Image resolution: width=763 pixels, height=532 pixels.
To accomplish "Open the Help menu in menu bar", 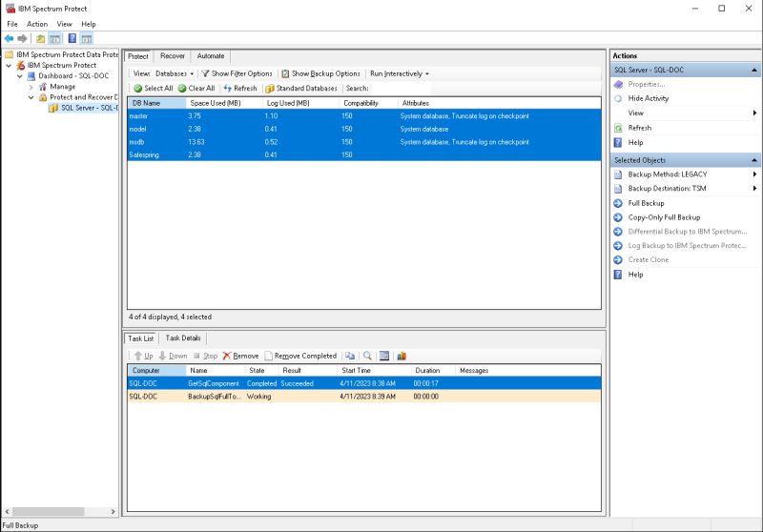I will click(x=88, y=24).
